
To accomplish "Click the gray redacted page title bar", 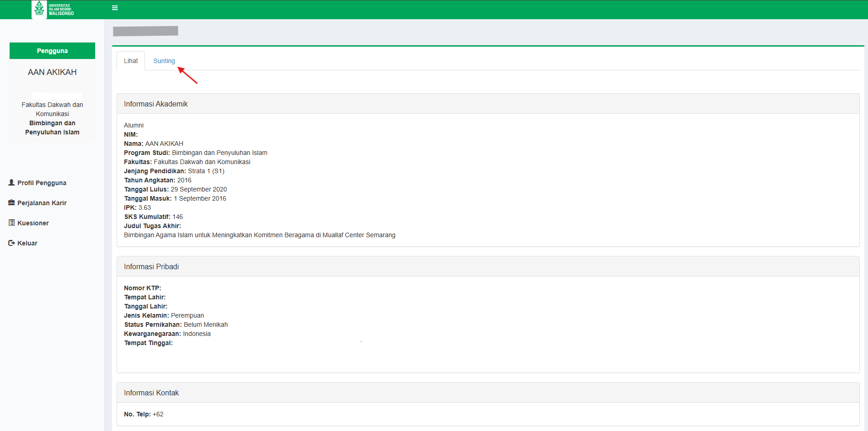I will pyautogui.click(x=145, y=31).
